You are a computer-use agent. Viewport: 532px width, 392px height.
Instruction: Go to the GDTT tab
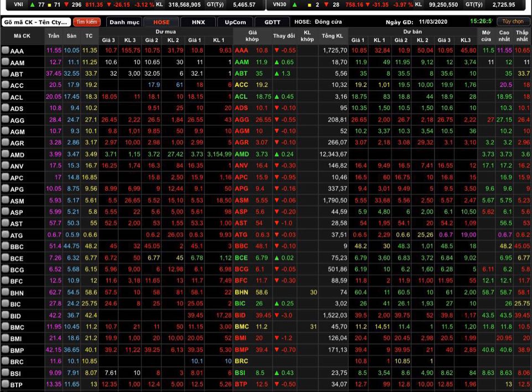pyautogui.click(x=272, y=22)
